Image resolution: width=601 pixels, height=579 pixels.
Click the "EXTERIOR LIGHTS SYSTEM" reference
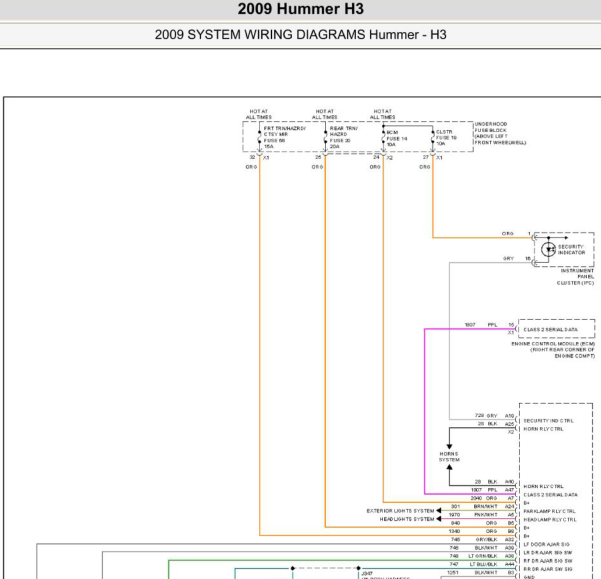pyautogui.click(x=400, y=511)
